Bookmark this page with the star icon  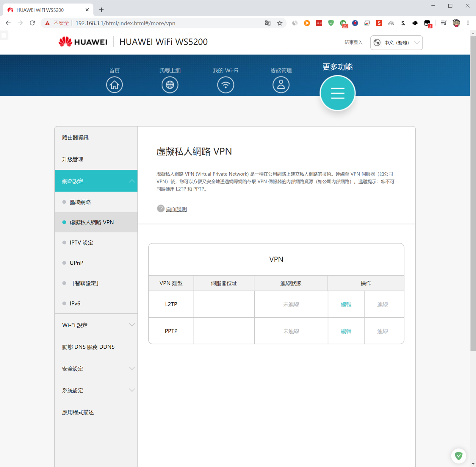pos(280,23)
